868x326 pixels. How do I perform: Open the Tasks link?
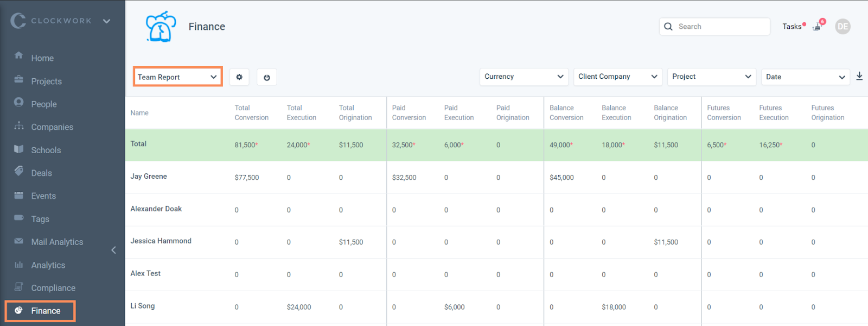click(792, 27)
